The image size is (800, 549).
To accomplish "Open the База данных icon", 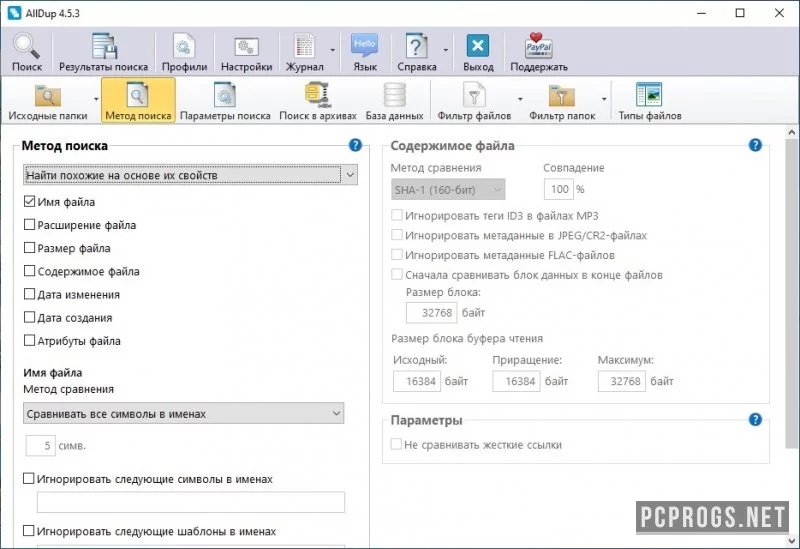I will click(394, 101).
